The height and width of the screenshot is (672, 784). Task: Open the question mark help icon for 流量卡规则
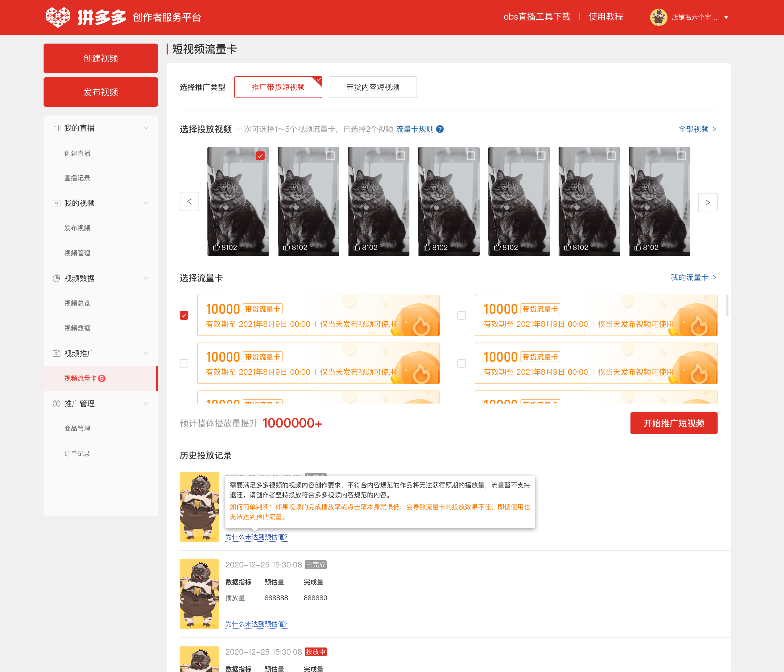(440, 129)
